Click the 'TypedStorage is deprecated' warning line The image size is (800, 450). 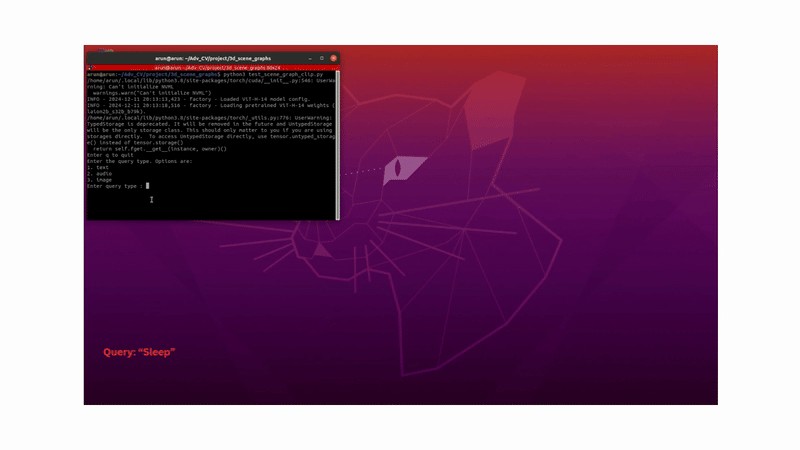tap(209, 124)
